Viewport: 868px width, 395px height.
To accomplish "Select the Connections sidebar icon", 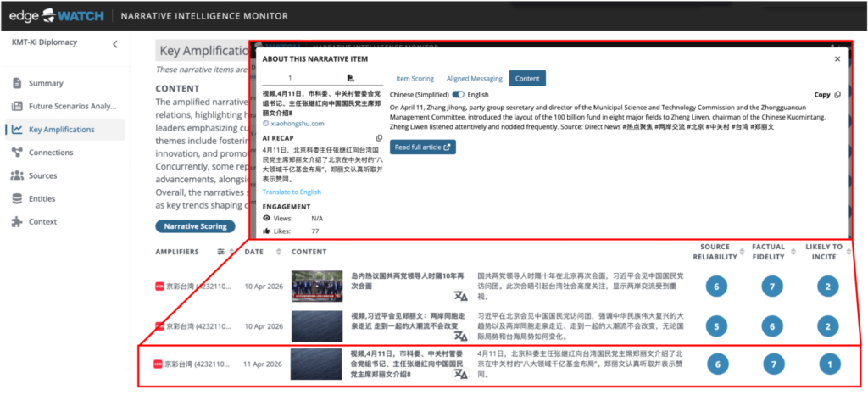I will click(x=17, y=152).
